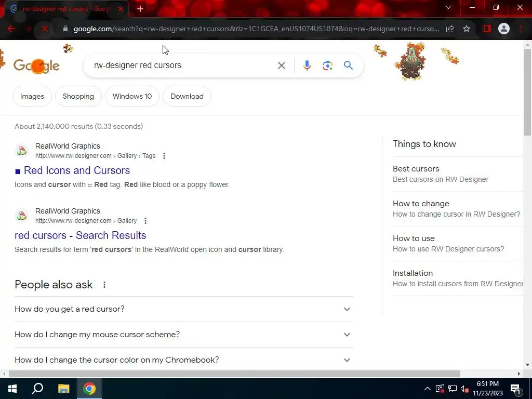Select the Shopping filter chip
Screen dimensions: 532x399
pos(78,96)
